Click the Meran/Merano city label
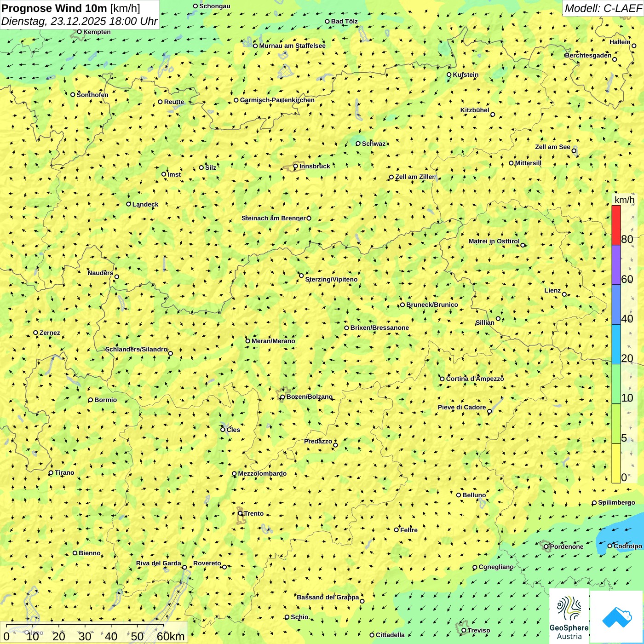Screen dimensions: 644x644 (x=273, y=341)
